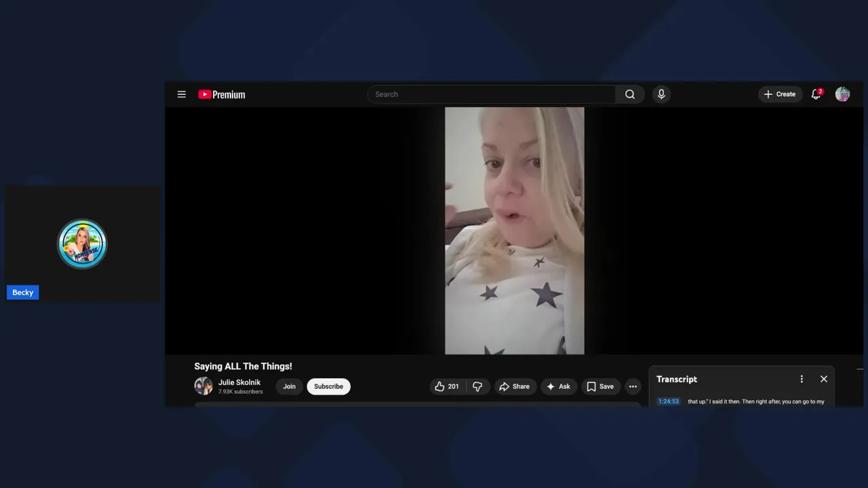The width and height of the screenshot is (868, 488).
Task: Save the video to a playlist
Action: click(600, 386)
